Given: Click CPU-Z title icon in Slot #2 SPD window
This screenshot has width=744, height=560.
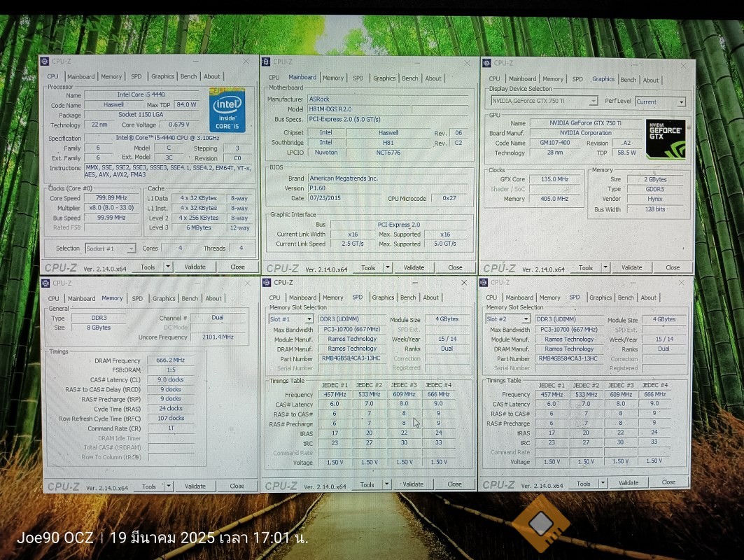Looking at the screenshot, I should point(485,282).
